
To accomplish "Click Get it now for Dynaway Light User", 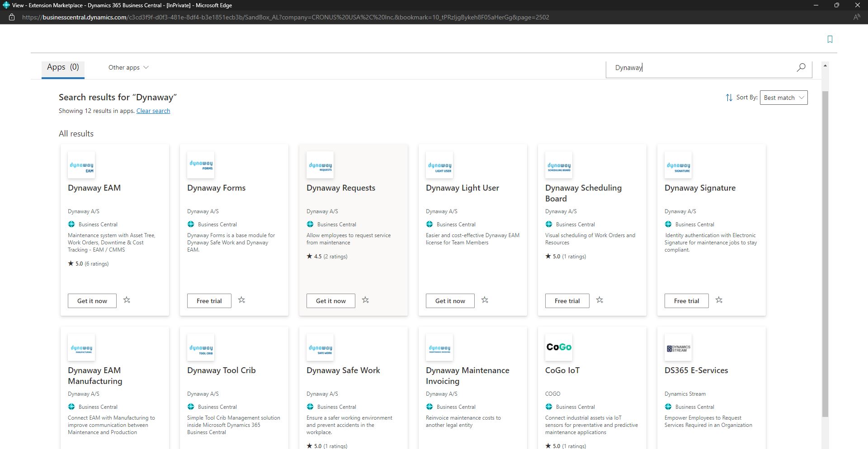I will [x=450, y=300].
